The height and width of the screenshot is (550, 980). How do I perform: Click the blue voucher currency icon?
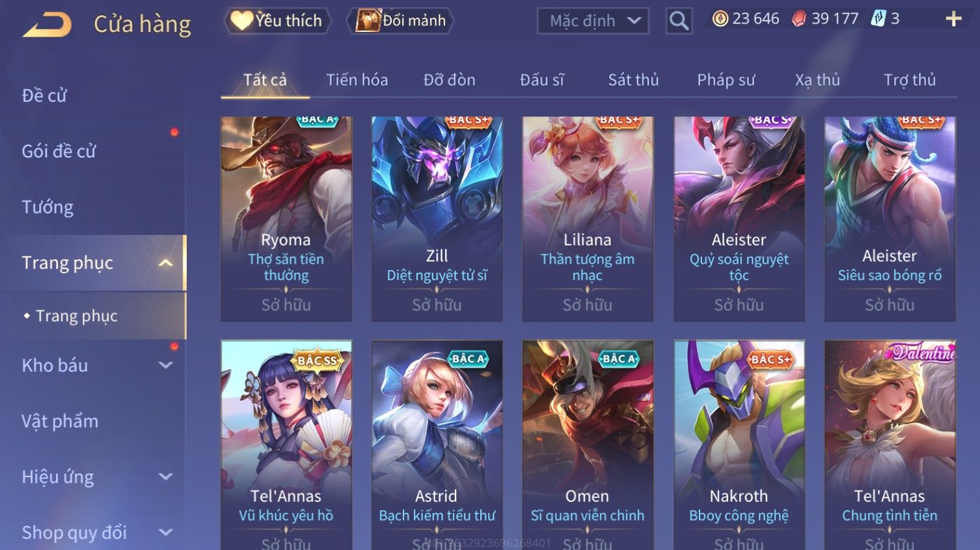878,19
